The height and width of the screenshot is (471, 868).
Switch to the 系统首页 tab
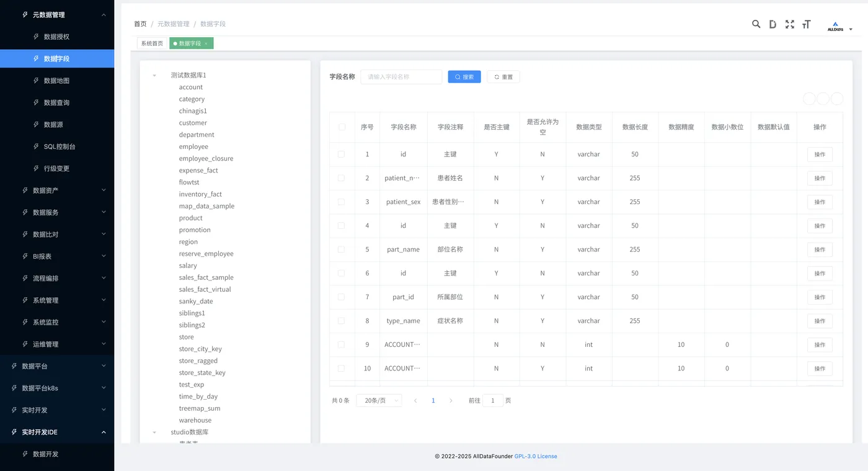pos(152,43)
